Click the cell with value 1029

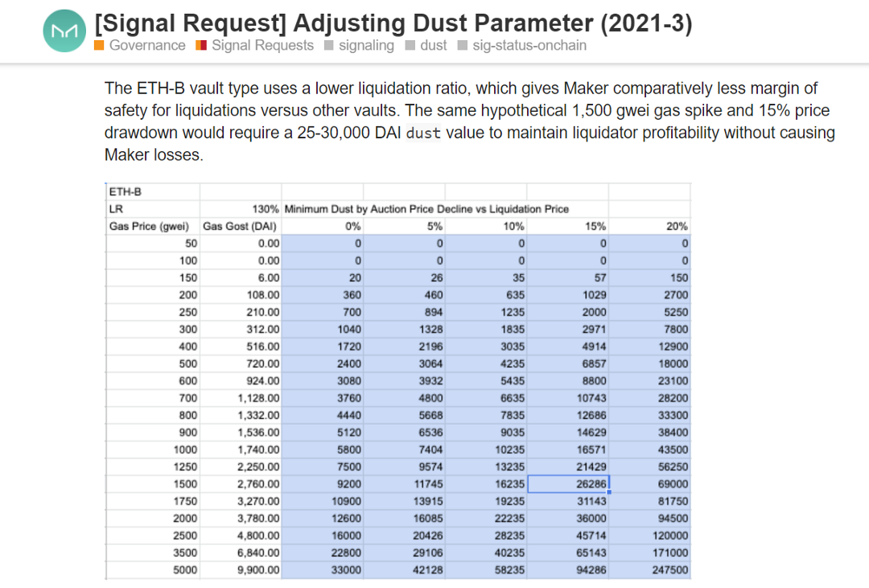pyautogui.click(x=568, y=295)
